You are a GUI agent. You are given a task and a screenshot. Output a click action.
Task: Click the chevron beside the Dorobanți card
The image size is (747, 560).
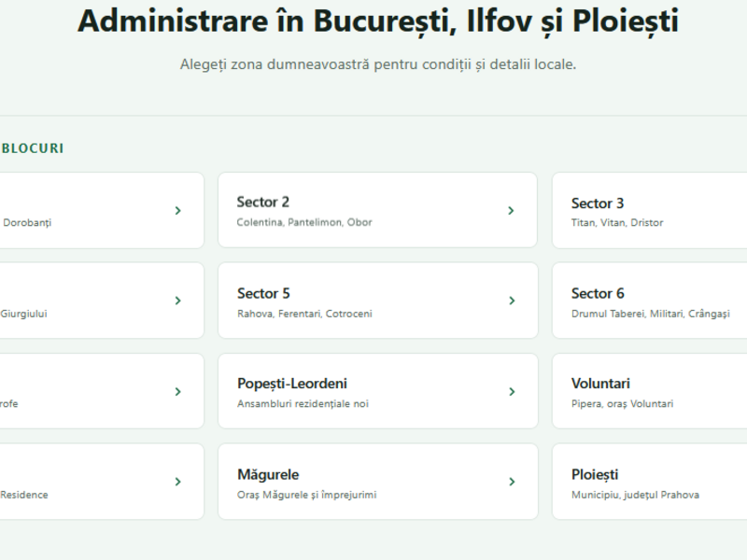click(178, 211)
